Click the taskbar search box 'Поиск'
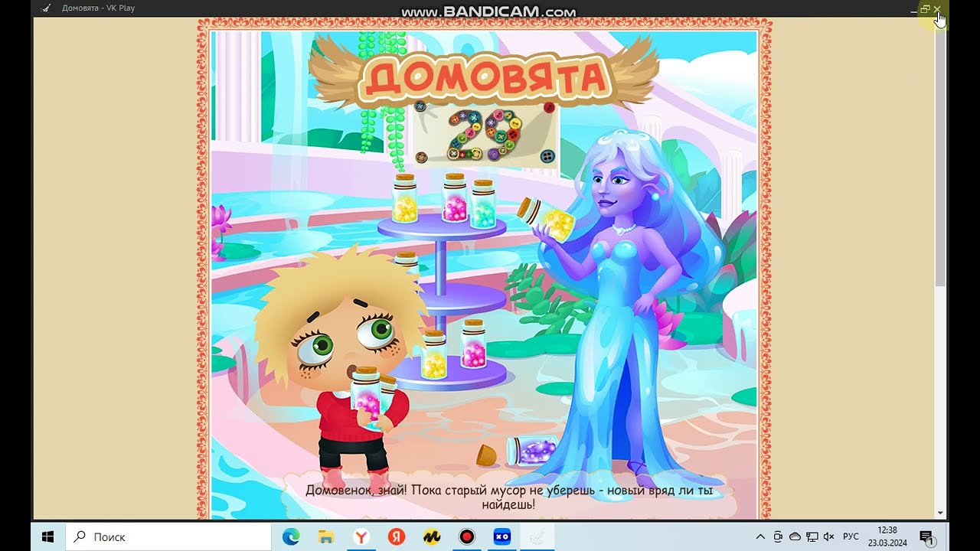The width and height of the screenshot is (980, 551). (x=168, y=536)
